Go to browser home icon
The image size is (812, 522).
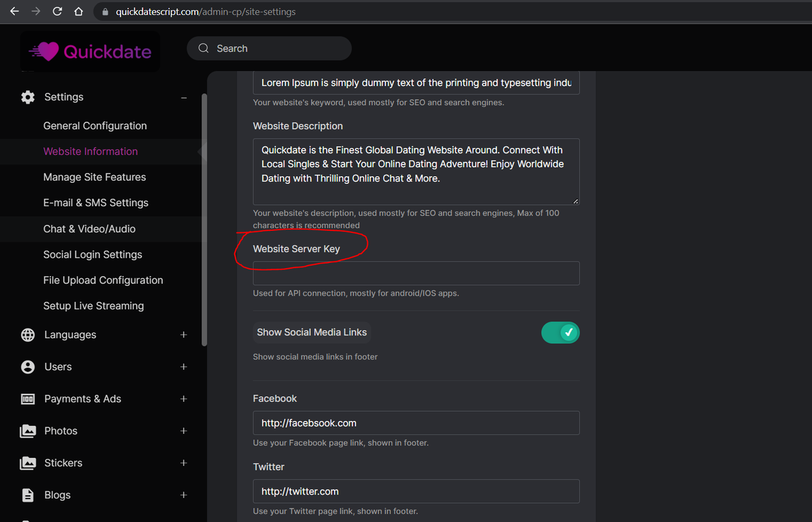[x=79, y=12]
